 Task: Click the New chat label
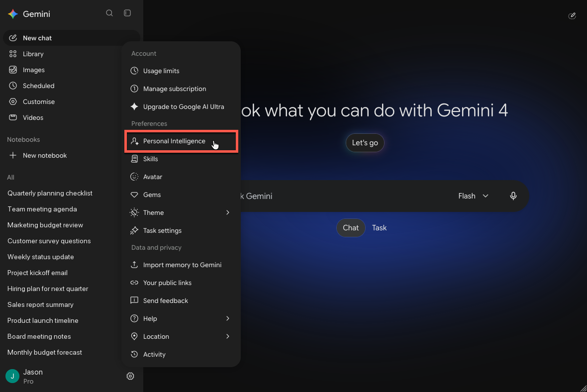pyautogui.click(x=37, y=38)
